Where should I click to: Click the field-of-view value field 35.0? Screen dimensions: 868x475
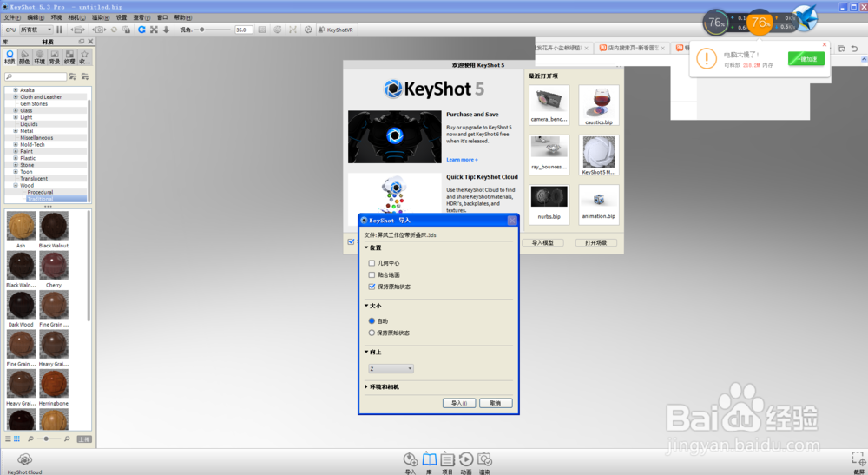click(x=244, y=30)
